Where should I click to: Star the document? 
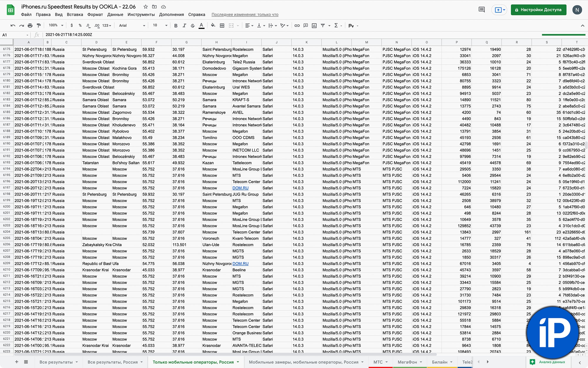[146, 7]
